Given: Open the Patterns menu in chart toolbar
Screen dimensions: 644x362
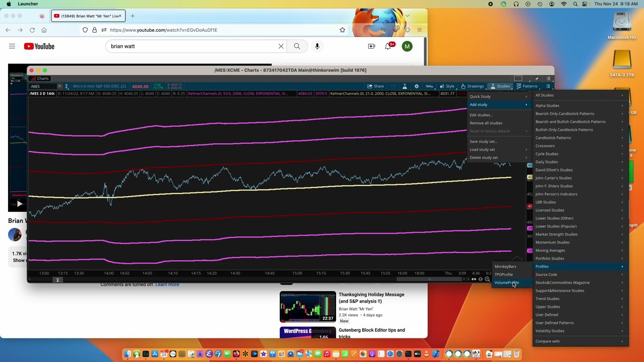Looking at the screenshot, I should click(x=527, y=86).
